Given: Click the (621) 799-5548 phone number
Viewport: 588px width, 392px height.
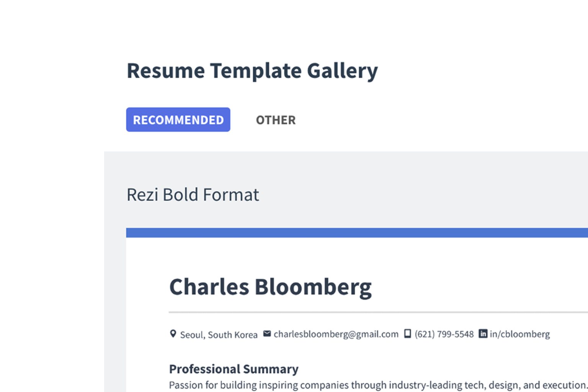Looking at the screenshot, I should coord(444,334).
